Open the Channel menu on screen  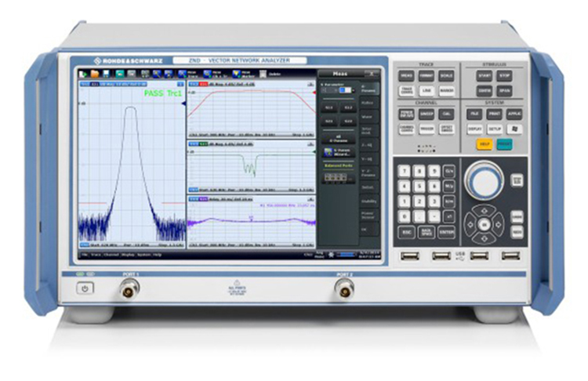pyautogui.click(x=111, y=255)
